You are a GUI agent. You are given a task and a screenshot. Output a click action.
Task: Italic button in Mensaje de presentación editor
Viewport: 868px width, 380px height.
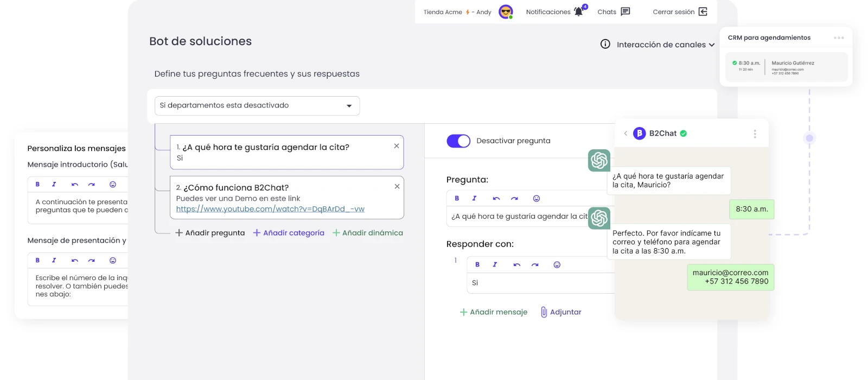[54, 261]
